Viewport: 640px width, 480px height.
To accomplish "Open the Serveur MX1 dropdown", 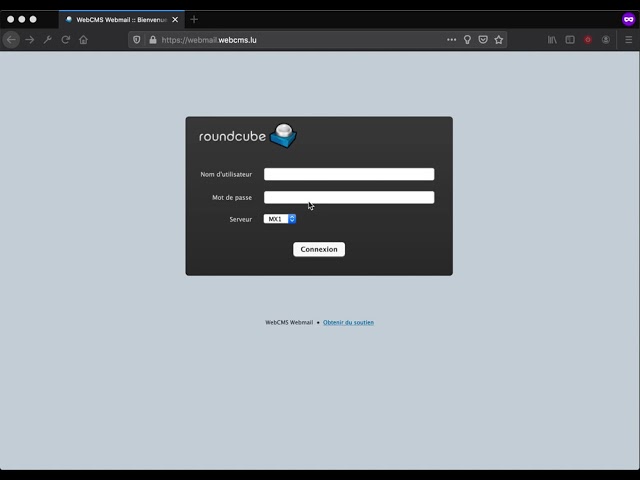I will pos(280,219).
